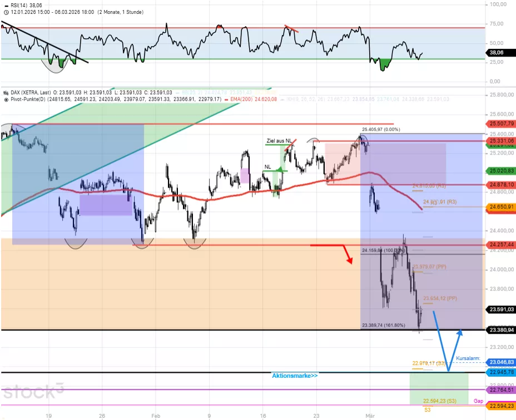The height and width of the screenshot is (420, 516).
Task: Click the Feb label on time axis
Action: coord(156,415)
